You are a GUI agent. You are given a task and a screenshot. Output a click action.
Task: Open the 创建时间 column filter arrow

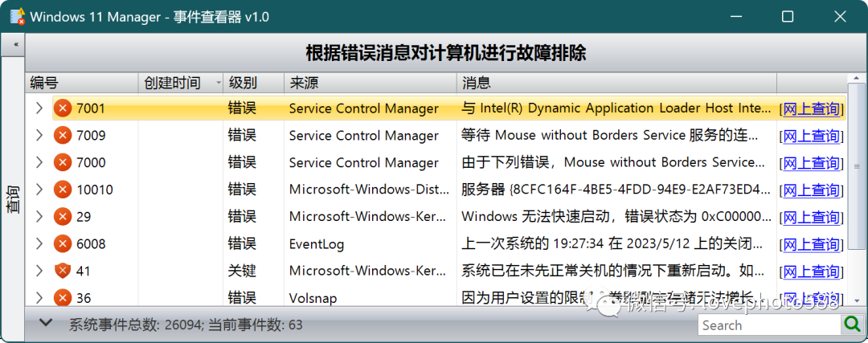click(x=218, y=84)
